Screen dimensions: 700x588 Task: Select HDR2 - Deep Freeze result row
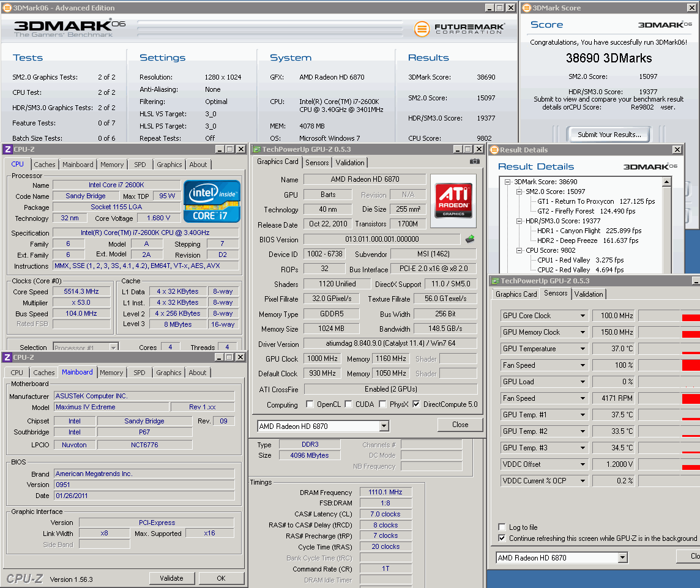[x=587, y=240]
